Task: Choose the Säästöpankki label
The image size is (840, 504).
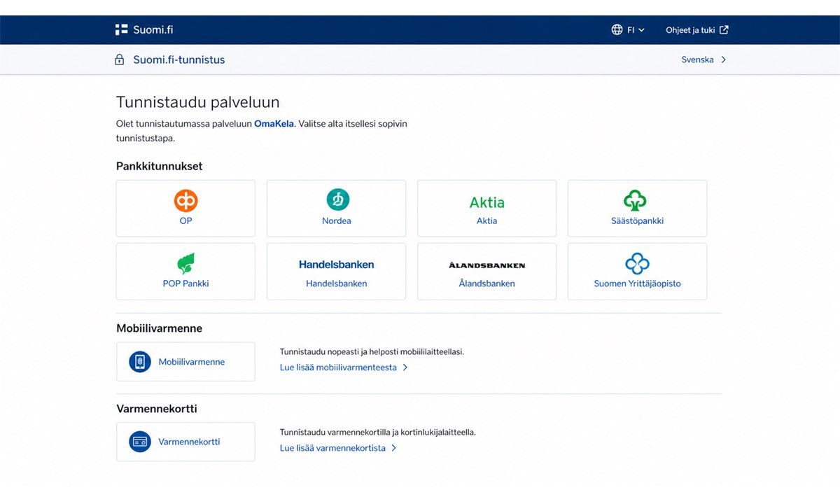Action: (637, 220)
